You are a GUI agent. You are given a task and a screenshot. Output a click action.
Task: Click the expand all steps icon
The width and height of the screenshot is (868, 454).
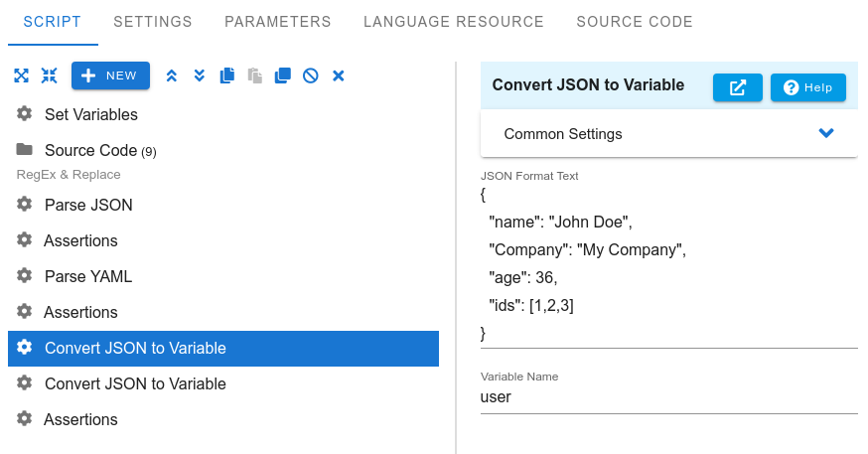click(x=22, y=76)
